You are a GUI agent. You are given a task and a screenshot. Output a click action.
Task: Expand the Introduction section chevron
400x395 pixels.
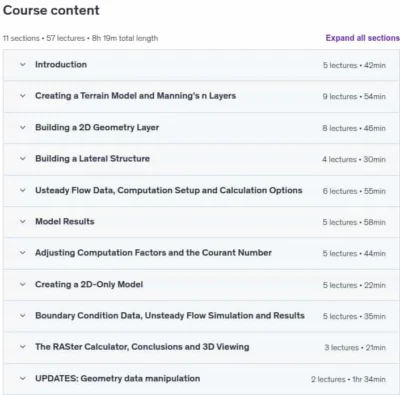[x=23, y=65]
